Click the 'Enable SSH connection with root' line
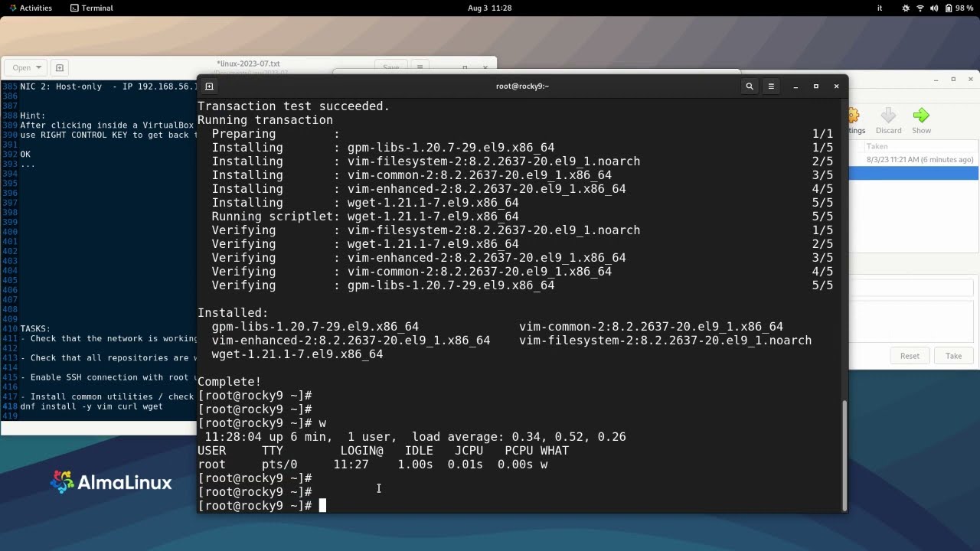 [109, 377]
